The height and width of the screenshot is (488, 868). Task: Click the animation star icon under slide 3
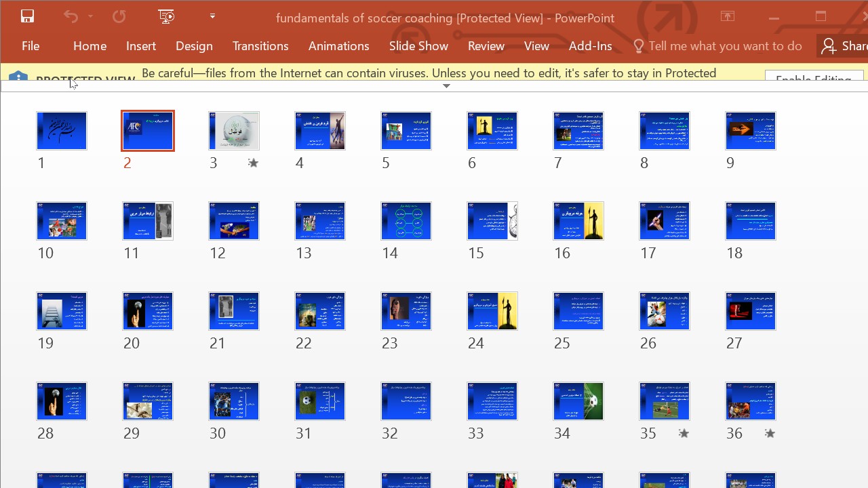[253, 163]
